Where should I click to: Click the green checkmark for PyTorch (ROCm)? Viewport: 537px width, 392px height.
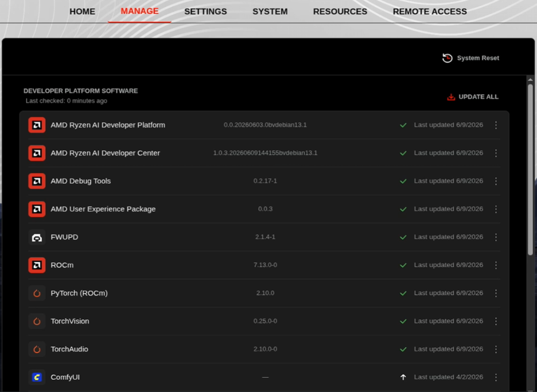click(x=403, y=293)
